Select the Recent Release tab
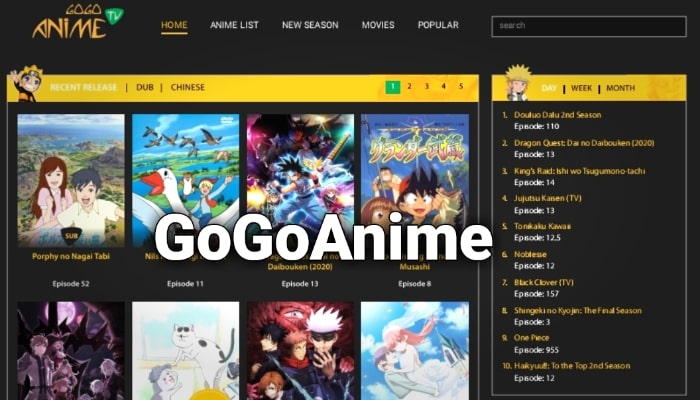 (83, 87)
